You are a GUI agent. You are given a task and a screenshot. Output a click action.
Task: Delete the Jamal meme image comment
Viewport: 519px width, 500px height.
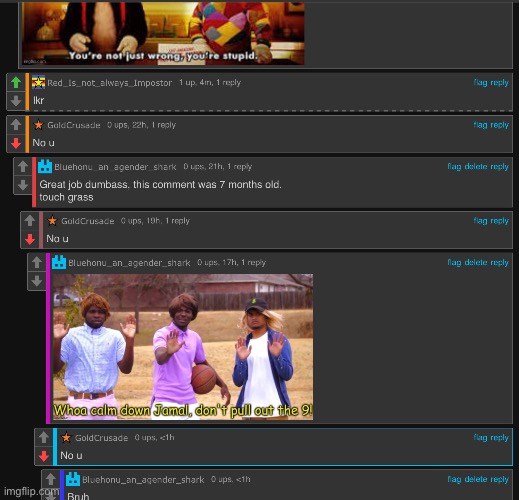(x=476, y=262)
